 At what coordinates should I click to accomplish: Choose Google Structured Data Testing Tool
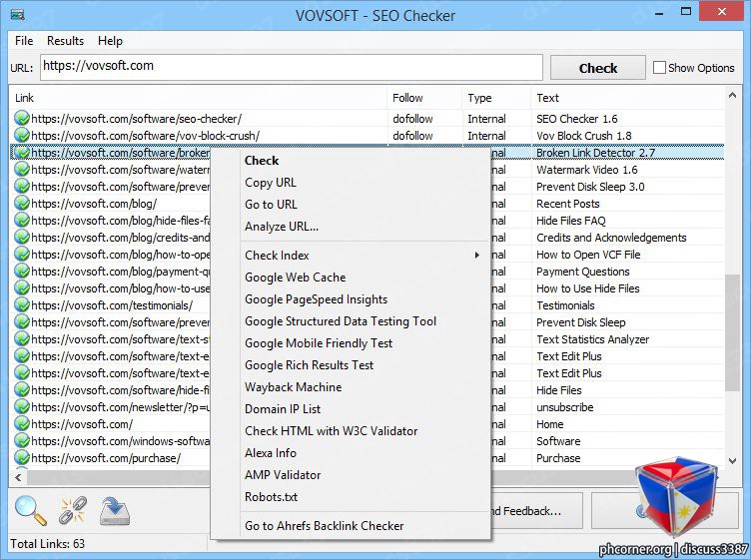coord(341,321)
